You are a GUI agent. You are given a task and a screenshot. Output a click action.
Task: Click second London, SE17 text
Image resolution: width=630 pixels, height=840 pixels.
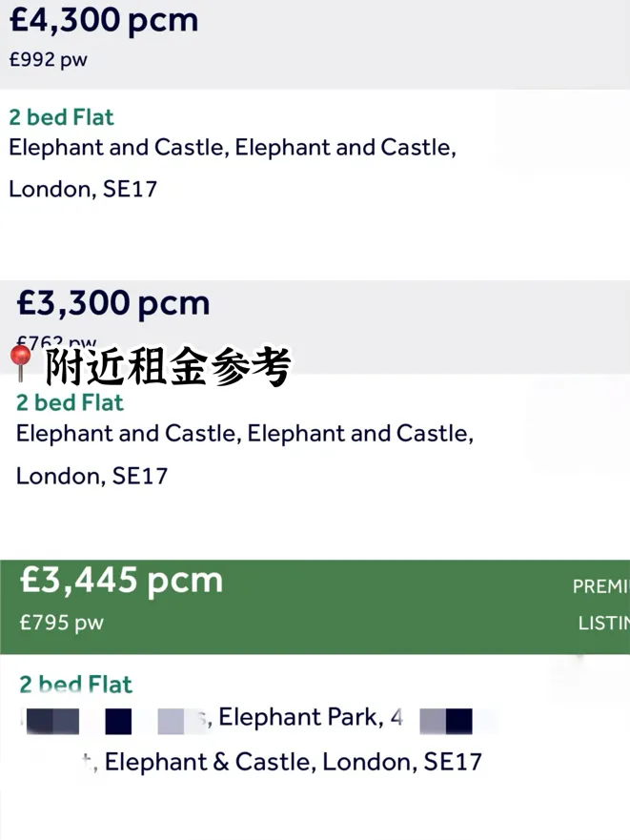pos(91,475)
